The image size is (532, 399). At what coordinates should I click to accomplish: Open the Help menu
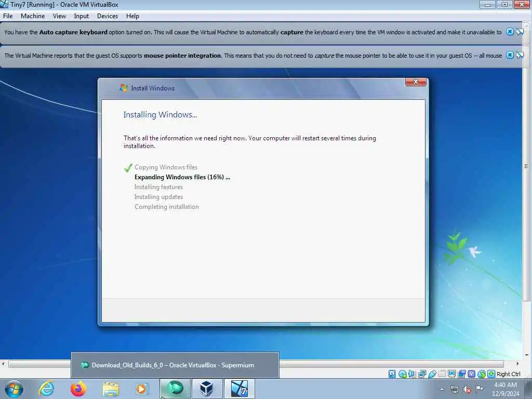[132, 16]
